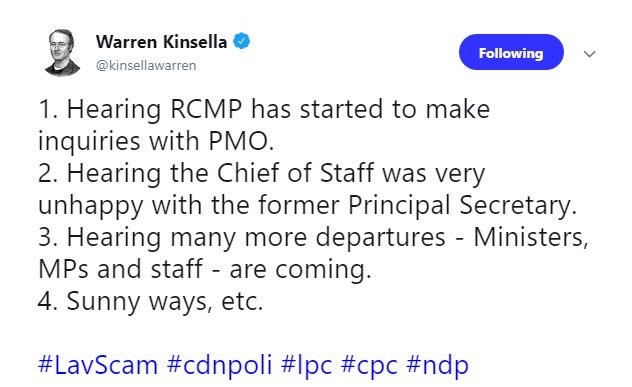Click the line starting Hearing many more departures
The width and height of the screenshot is (632, 387).
313,237
